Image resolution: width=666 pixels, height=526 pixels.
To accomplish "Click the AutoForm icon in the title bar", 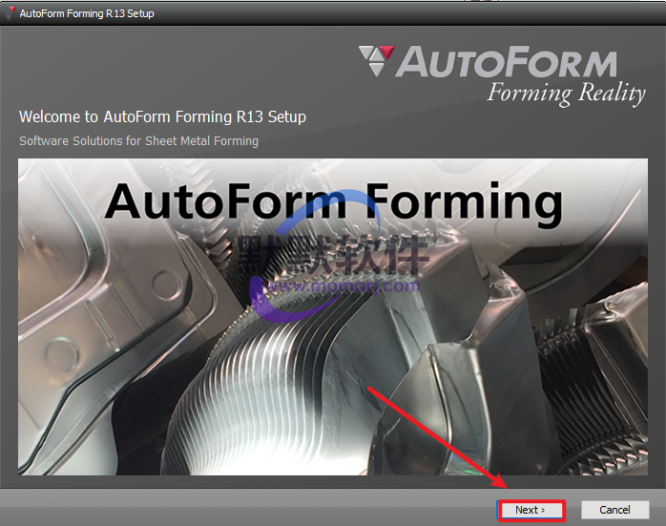I will coord(10,14).
